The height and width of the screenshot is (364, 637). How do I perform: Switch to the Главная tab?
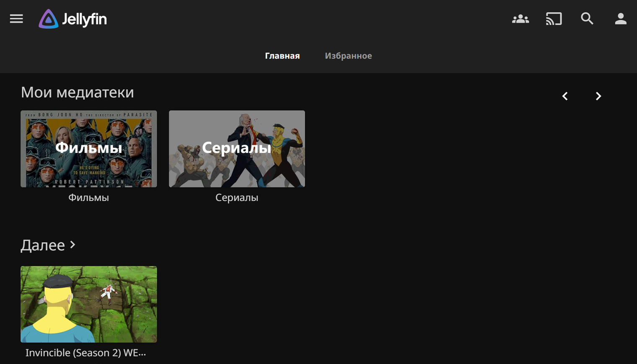[x=282, y=56]
